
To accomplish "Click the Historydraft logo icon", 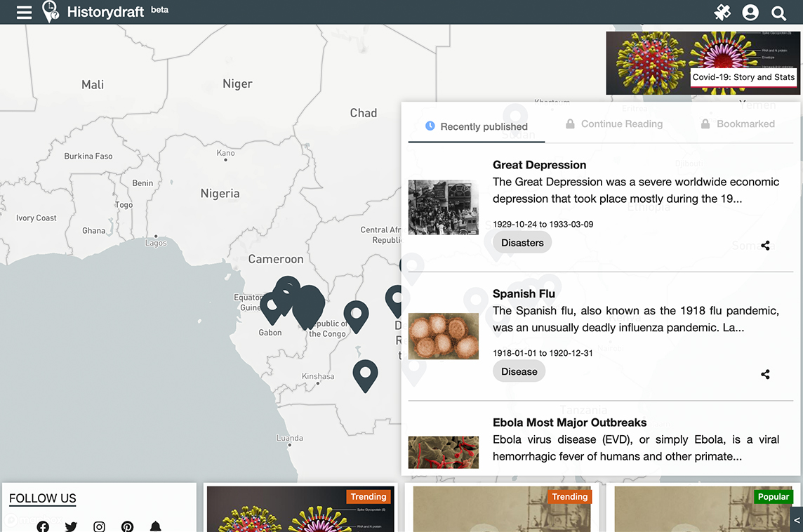I will point(51,12).
